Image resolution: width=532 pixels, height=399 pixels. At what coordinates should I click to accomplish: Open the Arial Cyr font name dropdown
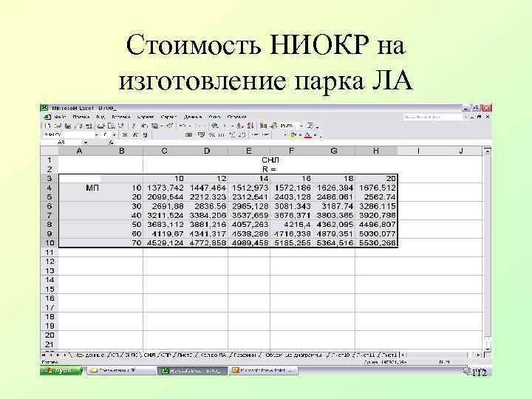click(x=96, y=135)
